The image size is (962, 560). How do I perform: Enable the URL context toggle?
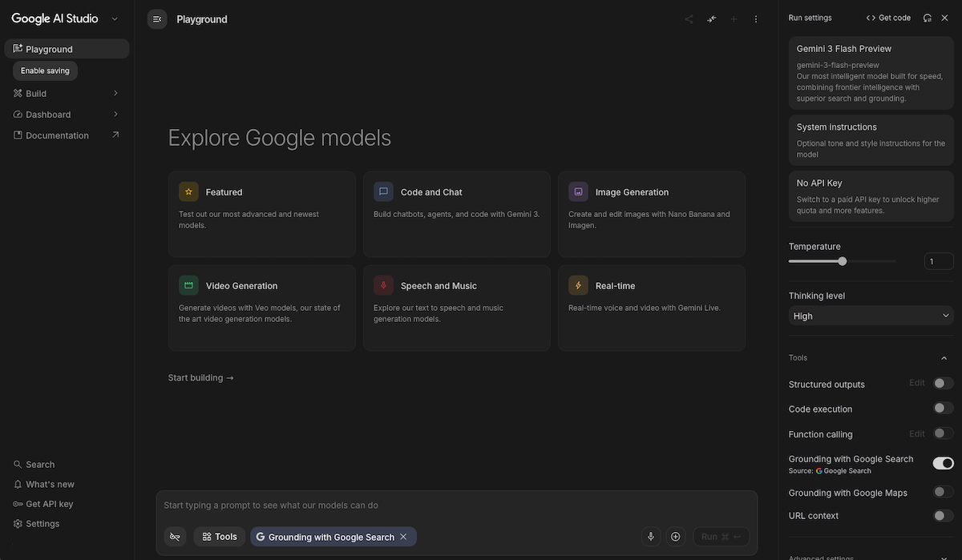point(943,516)
